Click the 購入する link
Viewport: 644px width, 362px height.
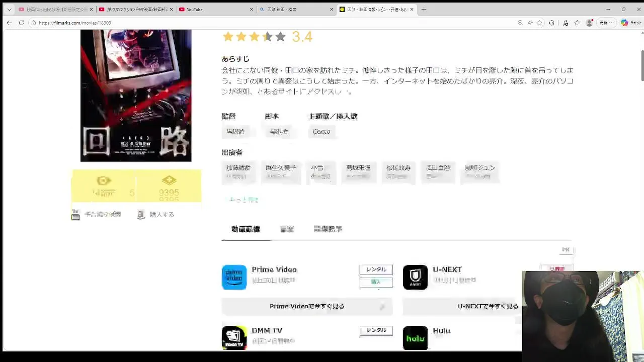point(156,215)
